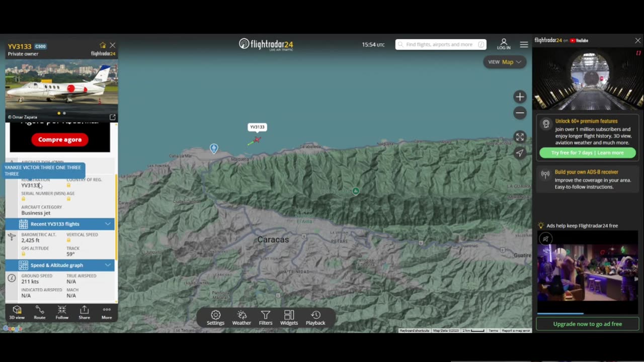Click the C500 aircraft type badge
Viewport: 644px width, 362px height.
pos(40,47)
